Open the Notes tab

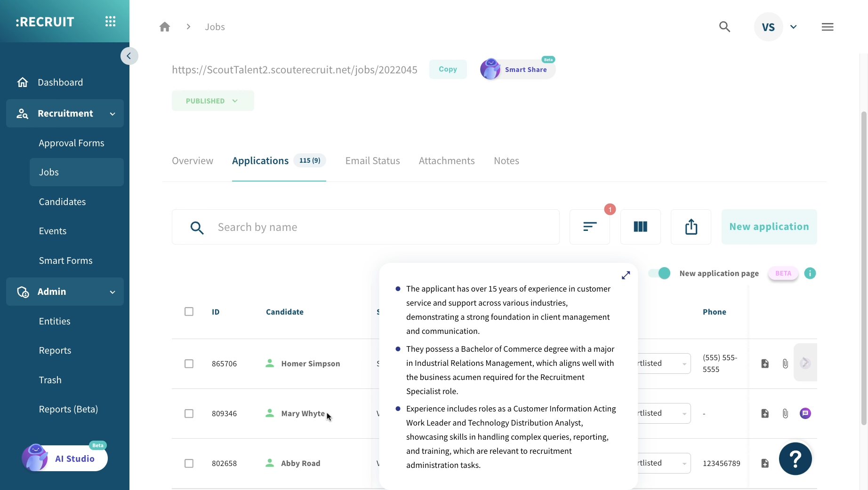click(x=506, y=160)
